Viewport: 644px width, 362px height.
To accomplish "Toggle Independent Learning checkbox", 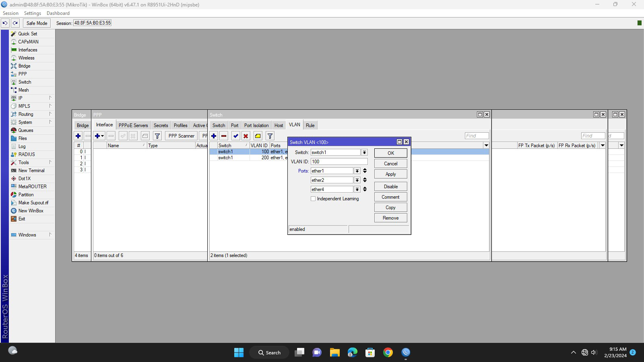I will pyautogui.click(x=313, y=199).
